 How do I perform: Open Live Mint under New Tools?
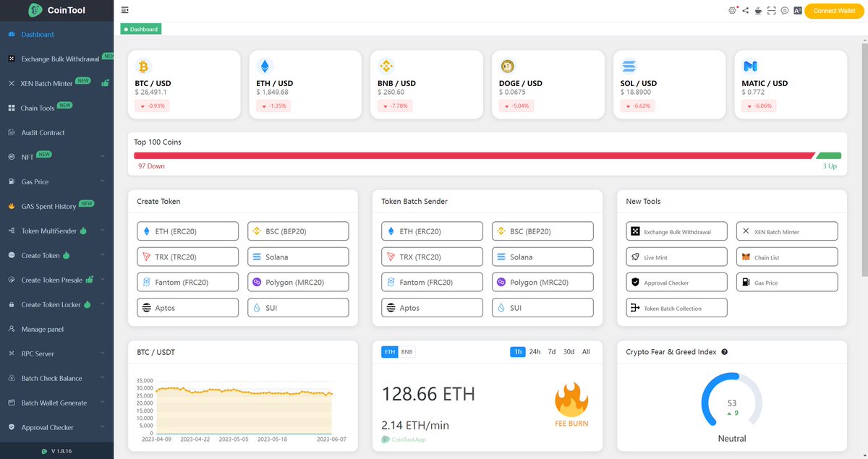coord(676,257)
